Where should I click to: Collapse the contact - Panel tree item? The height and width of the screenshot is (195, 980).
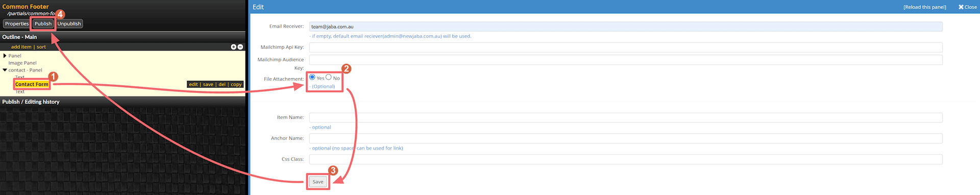coord(5,70)
